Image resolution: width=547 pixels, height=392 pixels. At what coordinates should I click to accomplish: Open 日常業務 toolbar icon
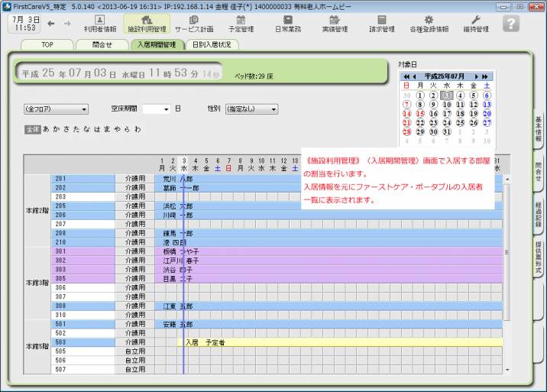288,24
